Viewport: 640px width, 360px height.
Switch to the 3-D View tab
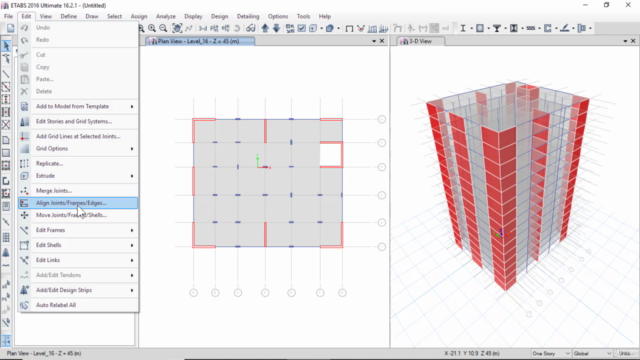pyautogui.click(x=420, y=41)
